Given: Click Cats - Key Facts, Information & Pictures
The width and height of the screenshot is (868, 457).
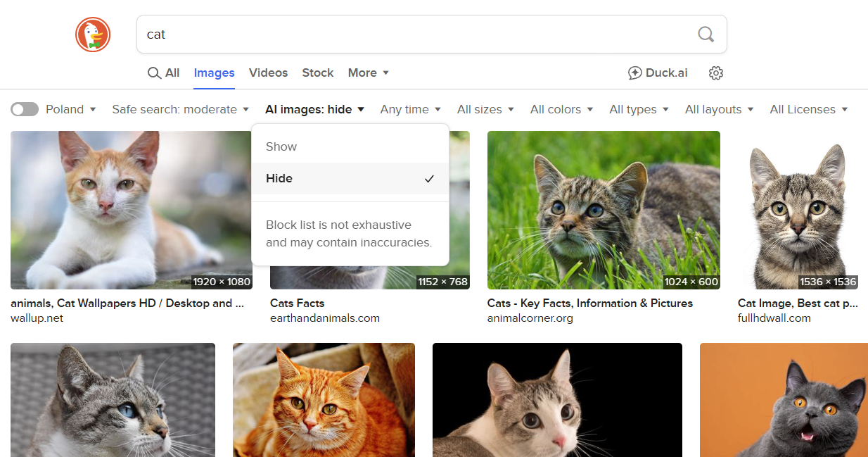Looking at the screenshot, I should click(590, 303).
